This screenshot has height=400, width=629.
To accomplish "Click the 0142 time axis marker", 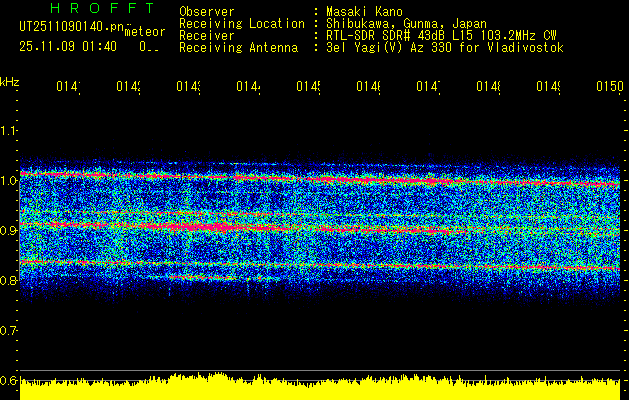I will [128, 86].
